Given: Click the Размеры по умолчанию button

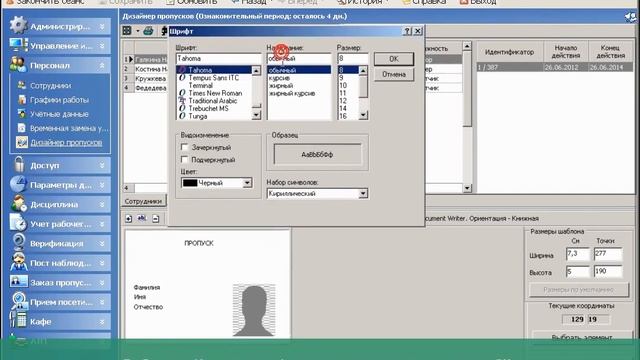Looking at the screenshot, I should [x=578, y=289].
